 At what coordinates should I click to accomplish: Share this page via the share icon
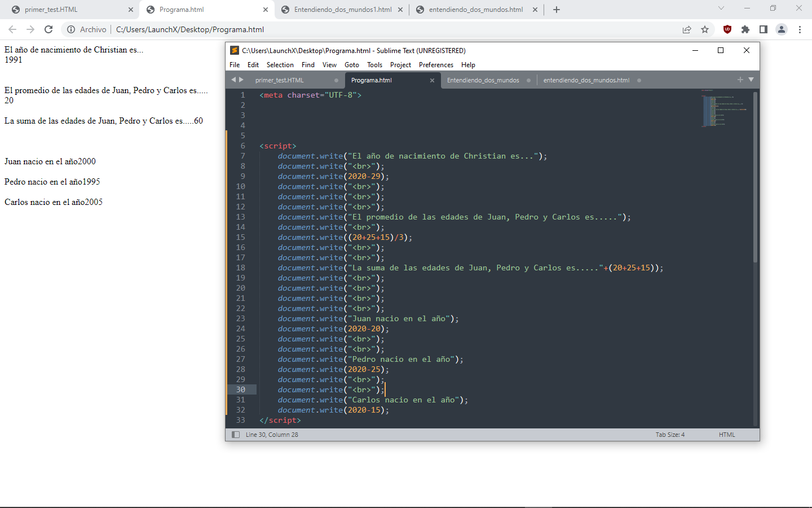[x=687, y=29]
